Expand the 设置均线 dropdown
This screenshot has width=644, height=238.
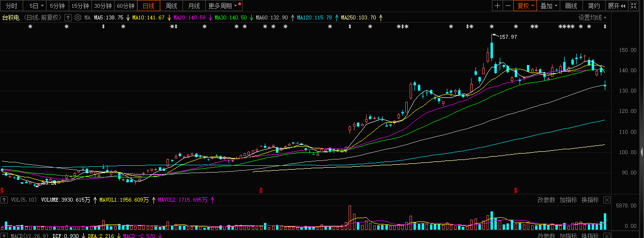[592, 18]
